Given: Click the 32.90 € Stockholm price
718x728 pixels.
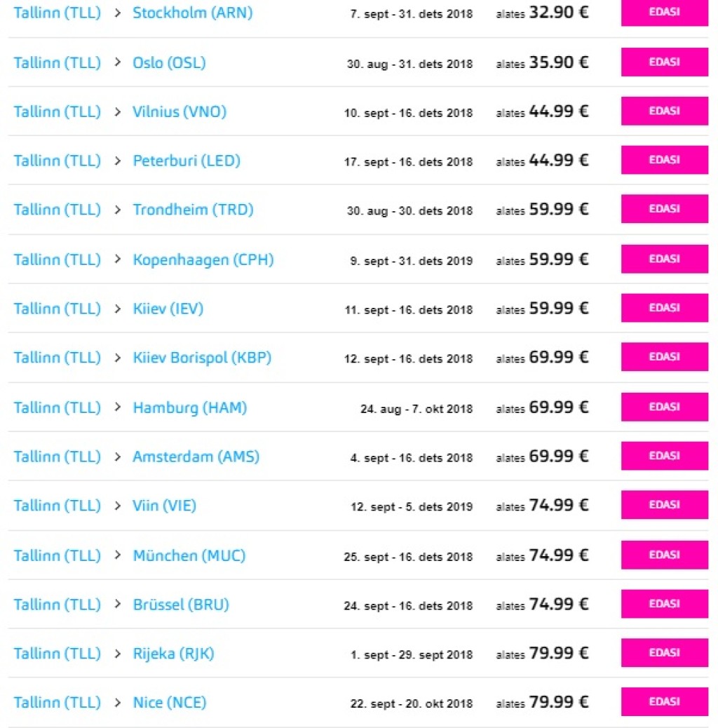Looking at the screenshot, I should (559, 13).
